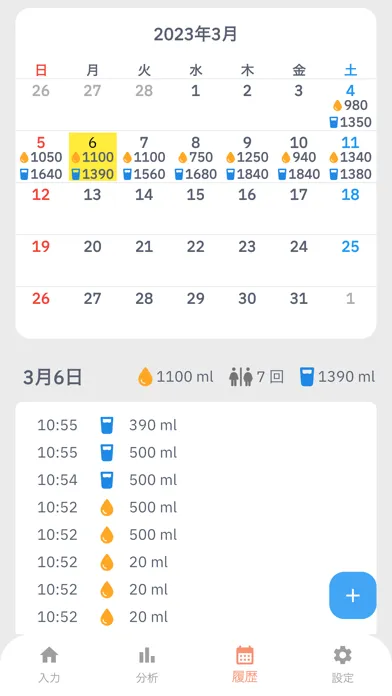Choose March 9 showing 1250 and 1840
Screen dimensions: 392x696
pyautogui.click(x=247, y=157)
